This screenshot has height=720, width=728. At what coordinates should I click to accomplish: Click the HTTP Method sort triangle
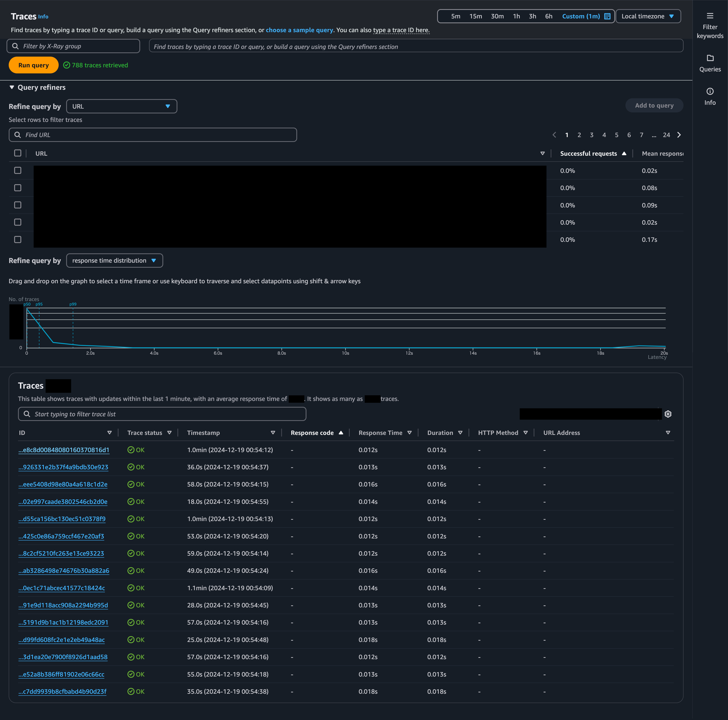(x=525, y=433)
